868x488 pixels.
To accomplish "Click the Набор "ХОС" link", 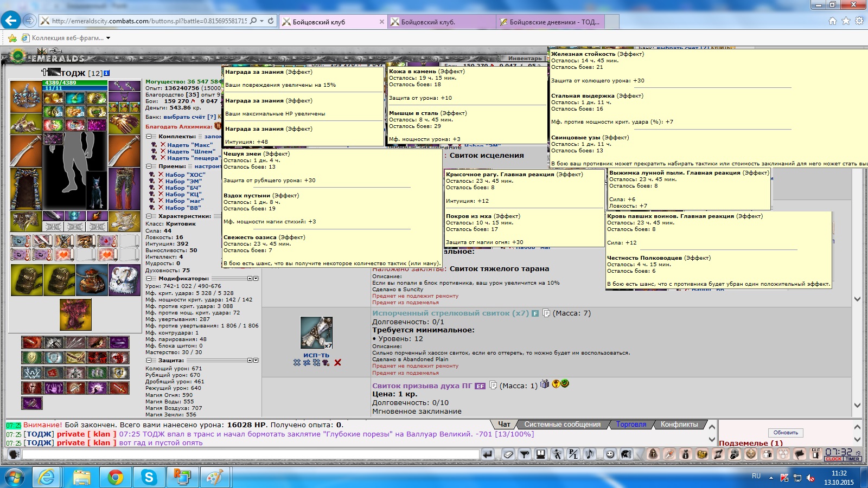I will (185, 175).
